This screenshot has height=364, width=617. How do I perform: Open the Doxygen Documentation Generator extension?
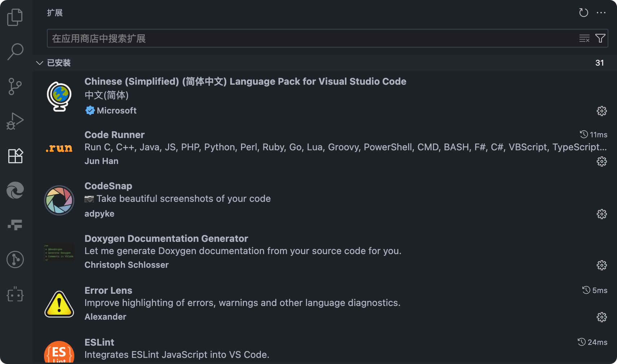(x=166, y=239)
